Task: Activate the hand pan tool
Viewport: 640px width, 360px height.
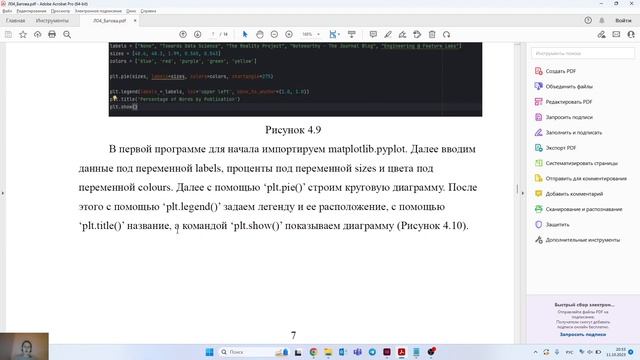Action: (260, 35)
